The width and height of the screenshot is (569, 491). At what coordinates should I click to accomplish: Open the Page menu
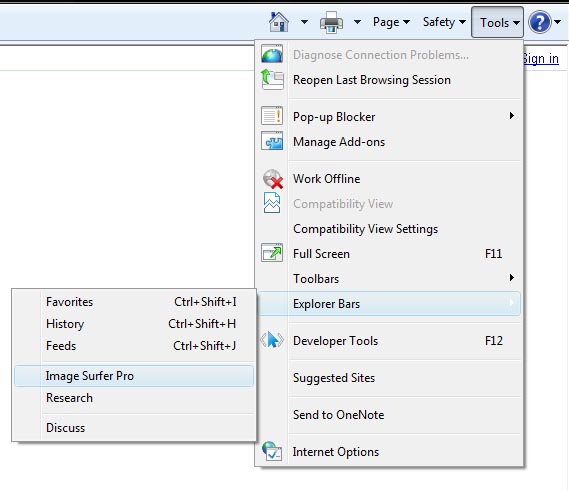(x=392, y=22)
